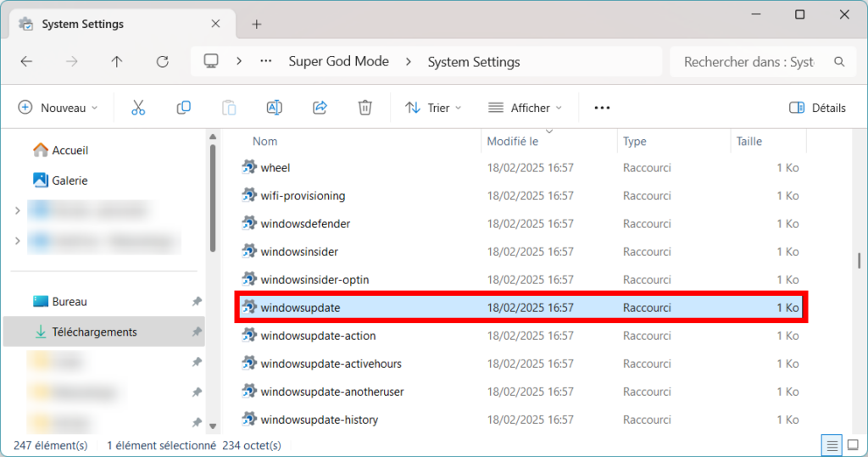The image size is (868, 457).
Task: Open a new tab with plus button
Action: pos(256,24)
